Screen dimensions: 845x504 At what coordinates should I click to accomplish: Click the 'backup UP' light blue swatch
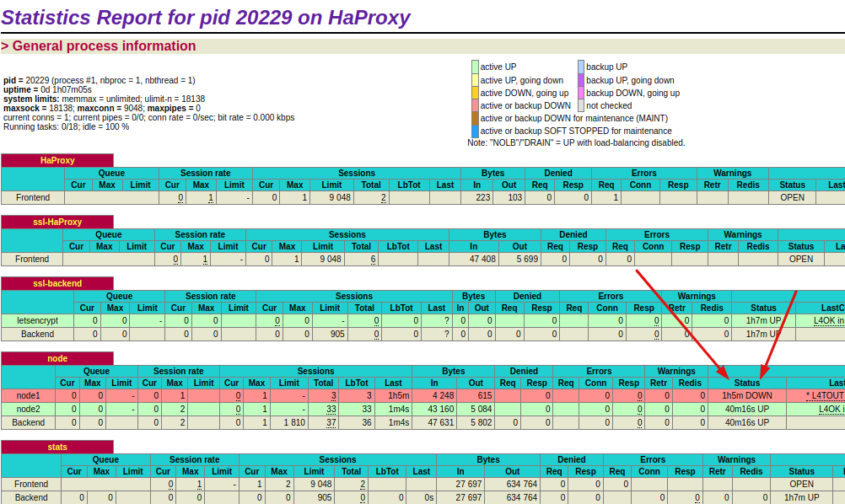(x=581, y=67)
